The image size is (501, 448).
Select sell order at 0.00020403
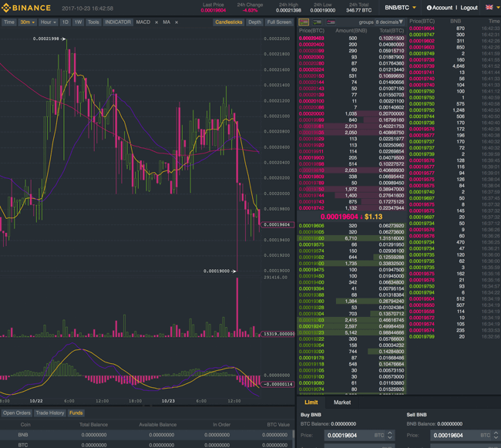coord(351,38)
